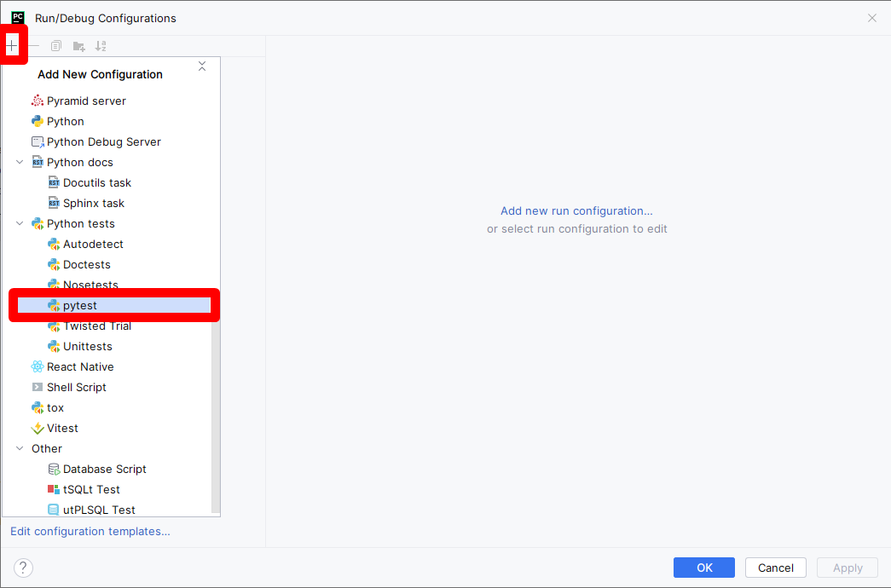891x588 pixels.
Task: Choose Docutils task from the list
Action: (97, 182)
